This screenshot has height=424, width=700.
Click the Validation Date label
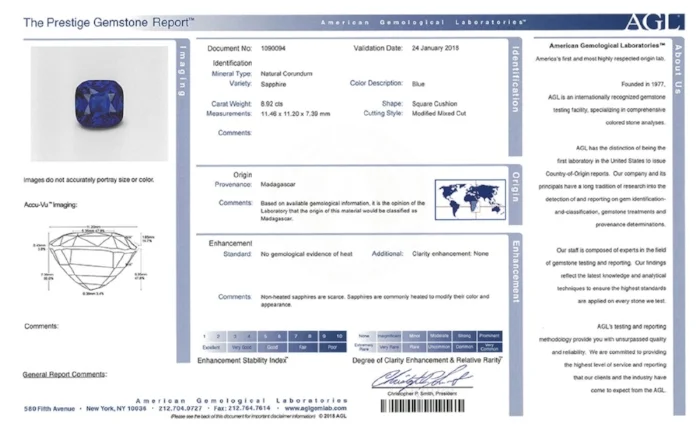pos(378,48)
